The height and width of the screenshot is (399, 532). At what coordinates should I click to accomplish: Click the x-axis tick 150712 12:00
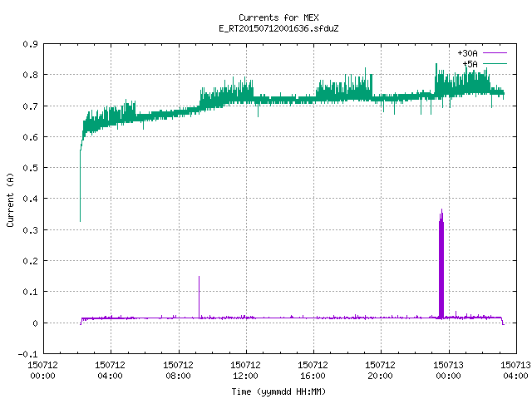pos(246,370)
